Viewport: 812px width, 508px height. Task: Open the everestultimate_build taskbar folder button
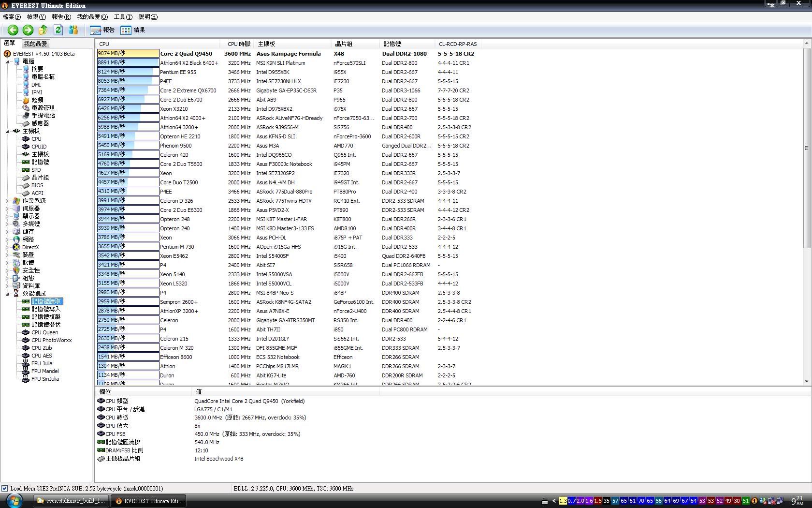coord(71,501)
